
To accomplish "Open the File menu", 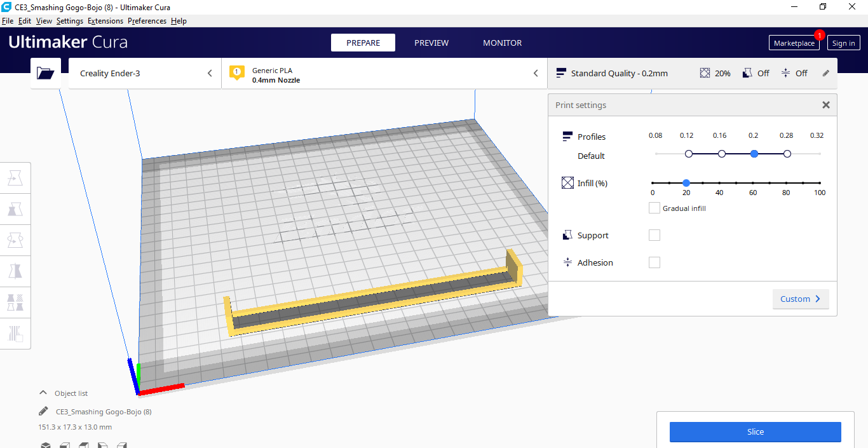I will coord(8,21).
